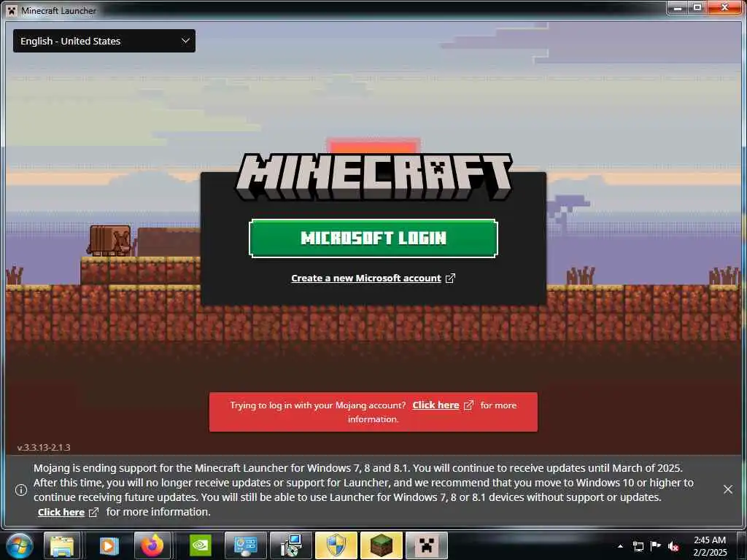
Task: Open the Minecraft grass block taskbar icon
Action: (381, 545)
